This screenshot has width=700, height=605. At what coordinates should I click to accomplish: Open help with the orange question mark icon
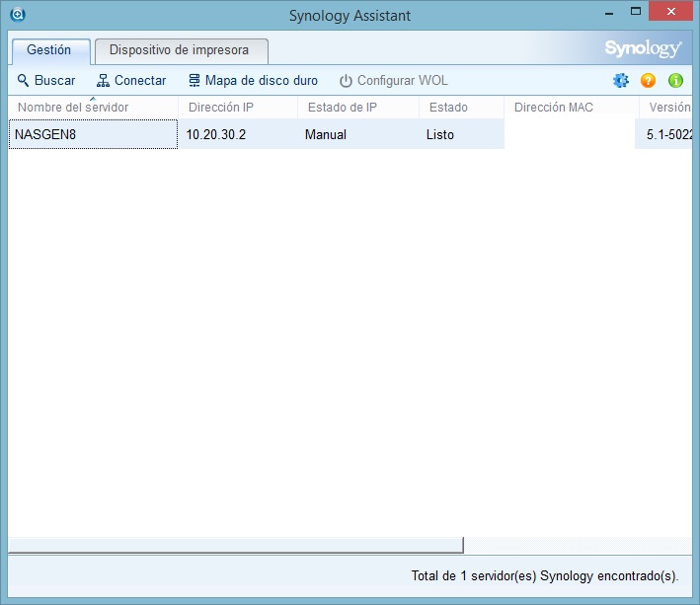[x=649, y=81]
